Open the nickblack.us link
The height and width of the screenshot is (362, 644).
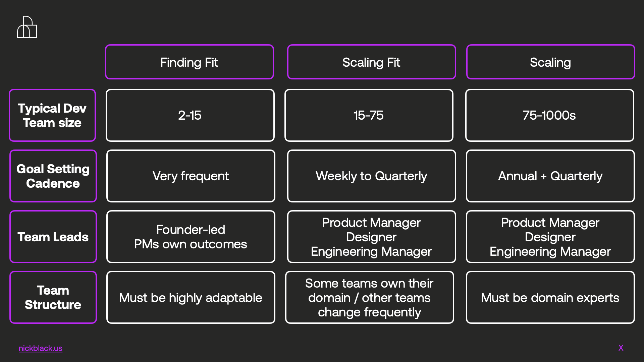40,348
